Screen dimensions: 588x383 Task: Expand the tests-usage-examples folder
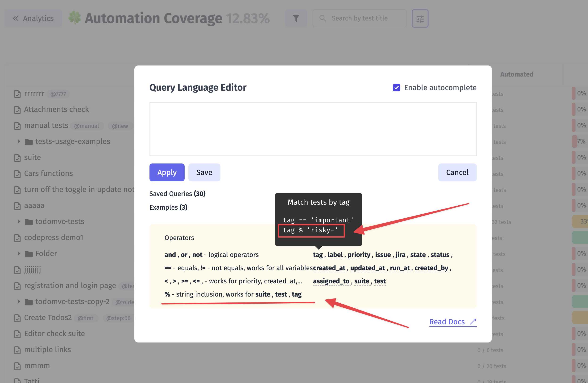point(19,141)
